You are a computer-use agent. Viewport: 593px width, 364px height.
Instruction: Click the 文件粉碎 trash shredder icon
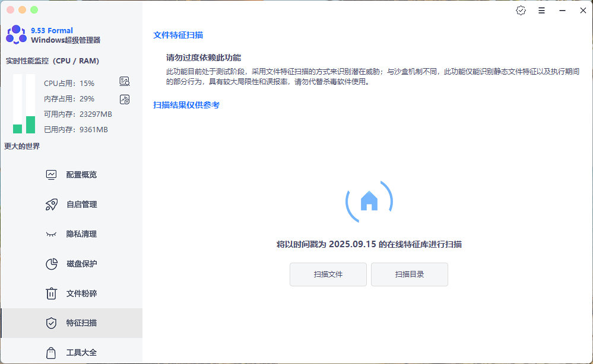(52, 293)
